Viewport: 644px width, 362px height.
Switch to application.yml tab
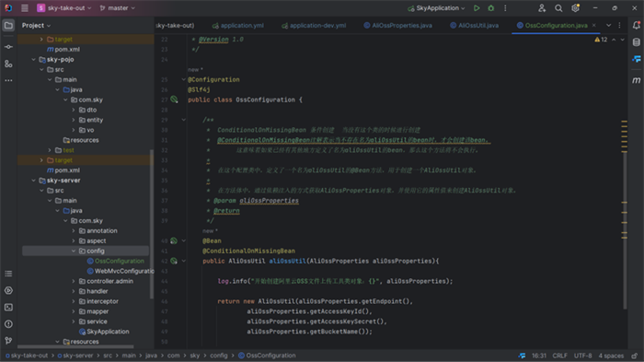coord(237,26)
